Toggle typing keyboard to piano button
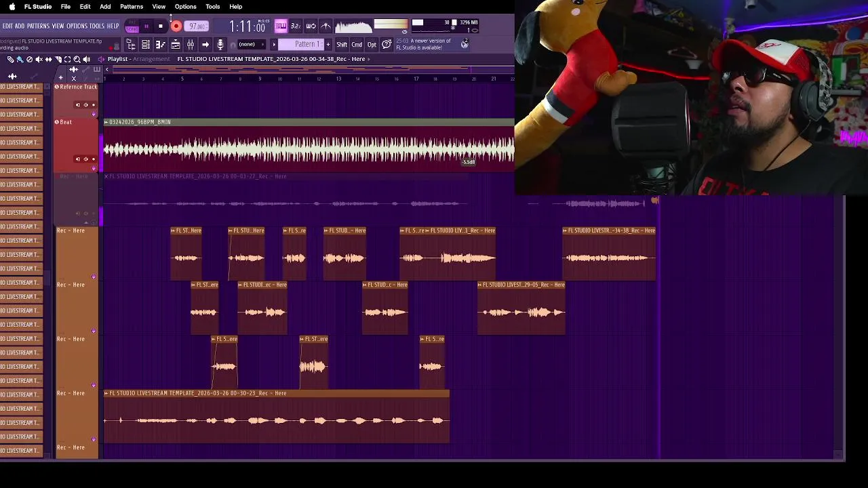Image resolution: width=868 pixels, height=488 pixels. pos(281,26)
